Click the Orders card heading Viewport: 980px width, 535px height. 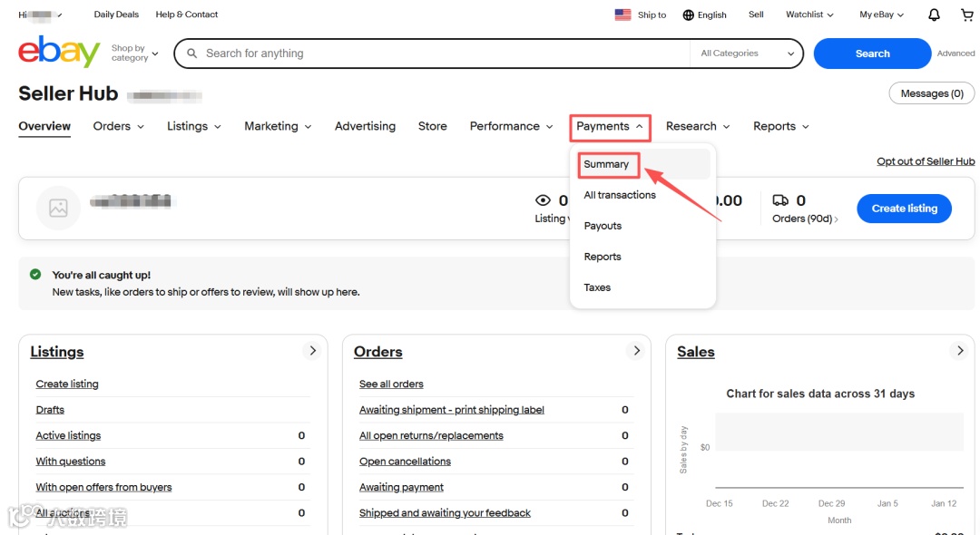click(x=378, y=352)
